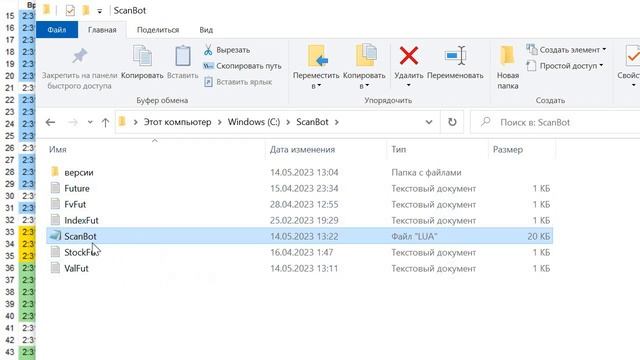Open the Копировать в copy-to menu
The image size is (640, 360).
tap(364, 66)
